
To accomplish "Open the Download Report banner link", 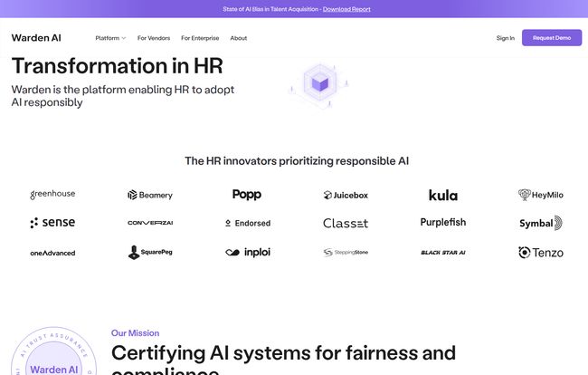I will [x=346, y=9].
